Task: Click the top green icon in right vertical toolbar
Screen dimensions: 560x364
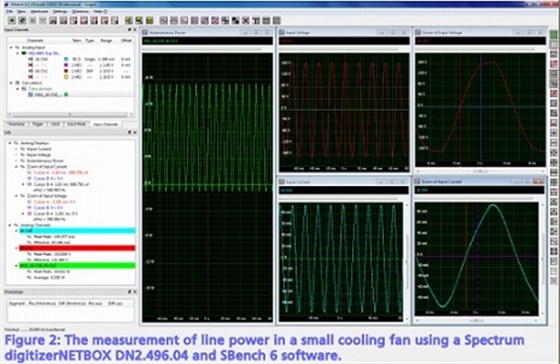Action: (554, 35)
